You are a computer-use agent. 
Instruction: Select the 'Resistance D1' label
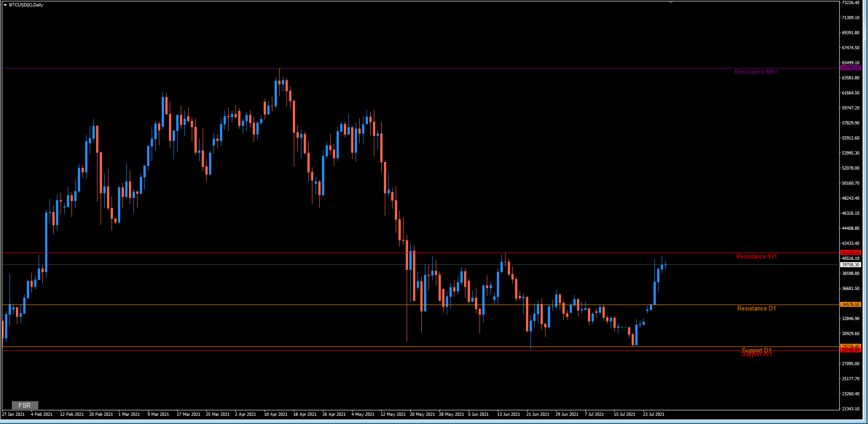point(756,309)
